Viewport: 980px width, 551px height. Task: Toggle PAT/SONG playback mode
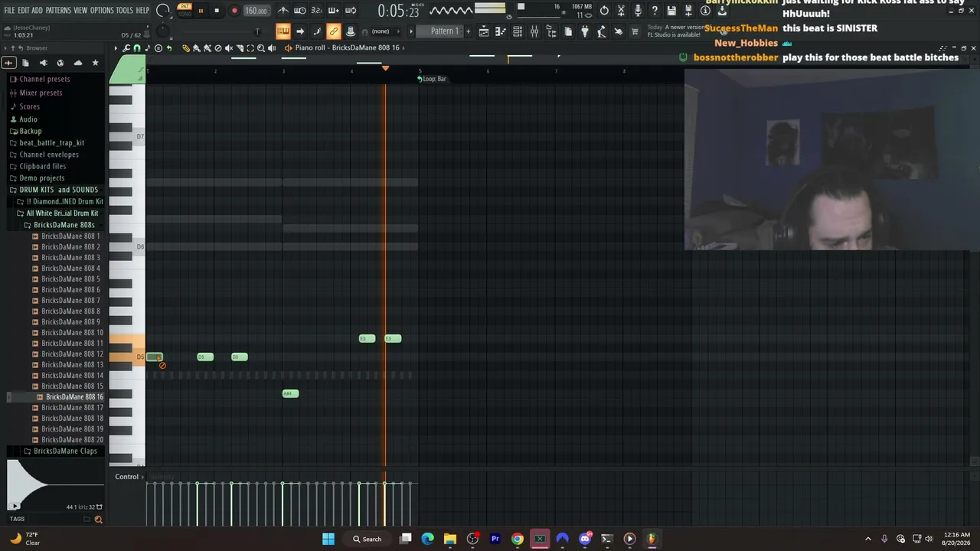[185, 10]
